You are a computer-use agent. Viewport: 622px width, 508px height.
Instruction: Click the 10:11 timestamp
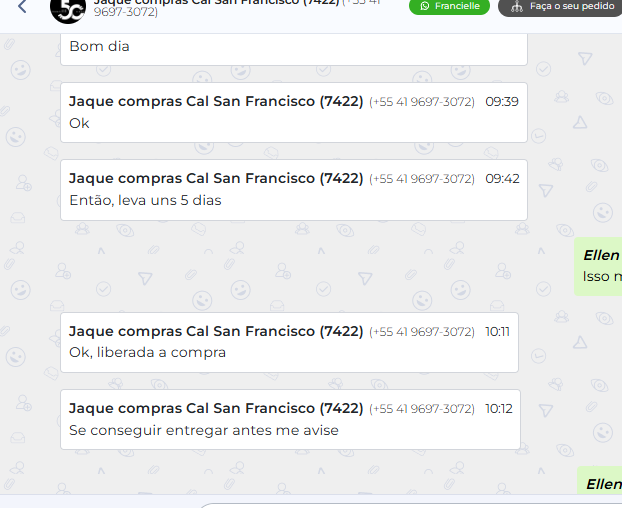[x=497, y=332]
